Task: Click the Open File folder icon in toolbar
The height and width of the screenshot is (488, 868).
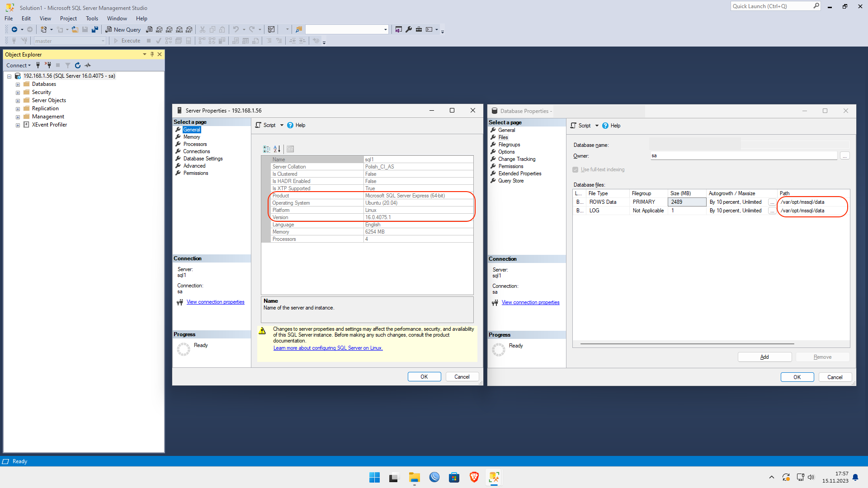Action: coord(75,29)
